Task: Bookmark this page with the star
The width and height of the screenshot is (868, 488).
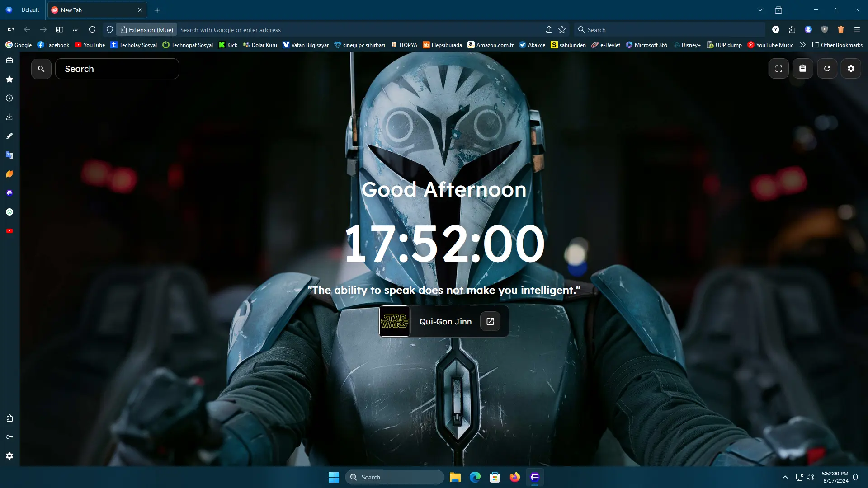Action: (x=562, y=29)
